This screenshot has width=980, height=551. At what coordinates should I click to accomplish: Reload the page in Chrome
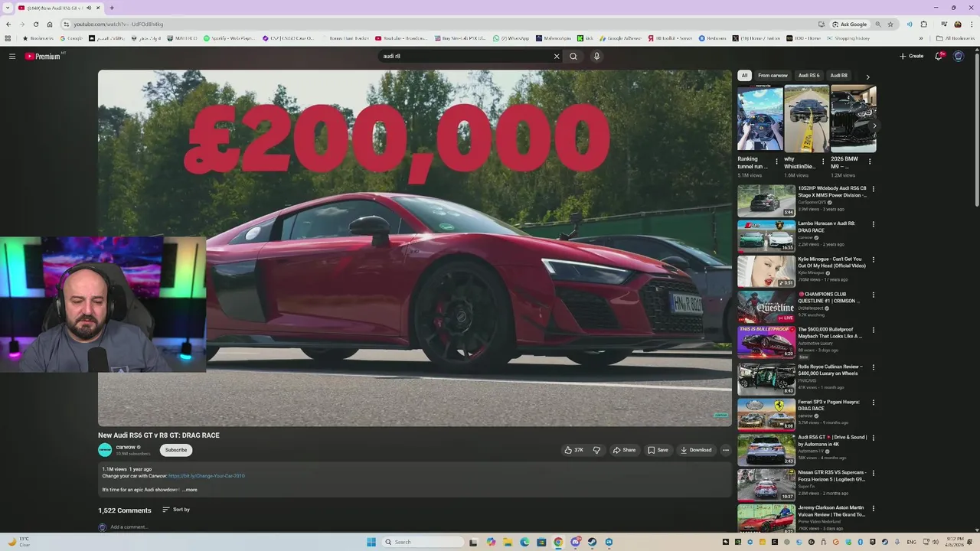[35, 24]
